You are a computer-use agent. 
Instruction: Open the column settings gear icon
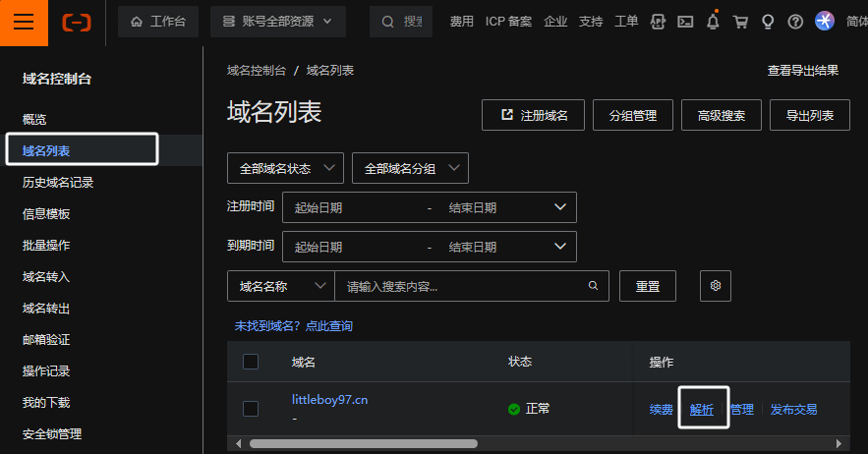coord(716,286)
